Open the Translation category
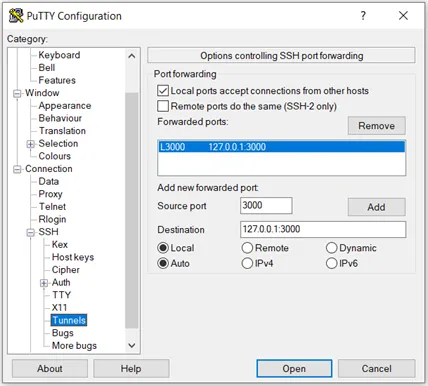428x386 pixels. click(62, 131)
